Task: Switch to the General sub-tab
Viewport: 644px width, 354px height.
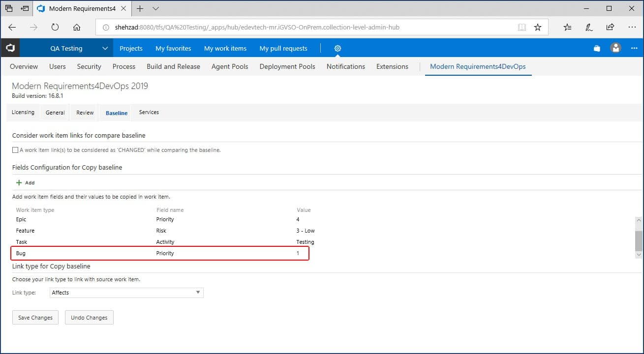Action: pyautogui.click(x=55, y=113)
